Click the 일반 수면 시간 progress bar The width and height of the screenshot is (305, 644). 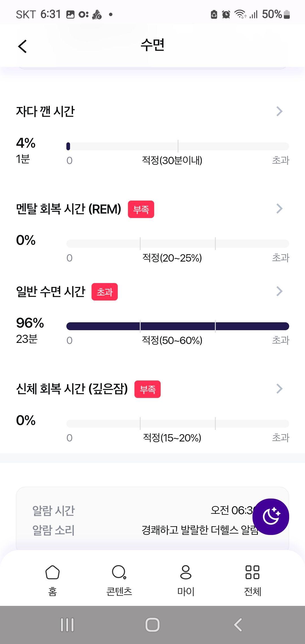point(178,326)
